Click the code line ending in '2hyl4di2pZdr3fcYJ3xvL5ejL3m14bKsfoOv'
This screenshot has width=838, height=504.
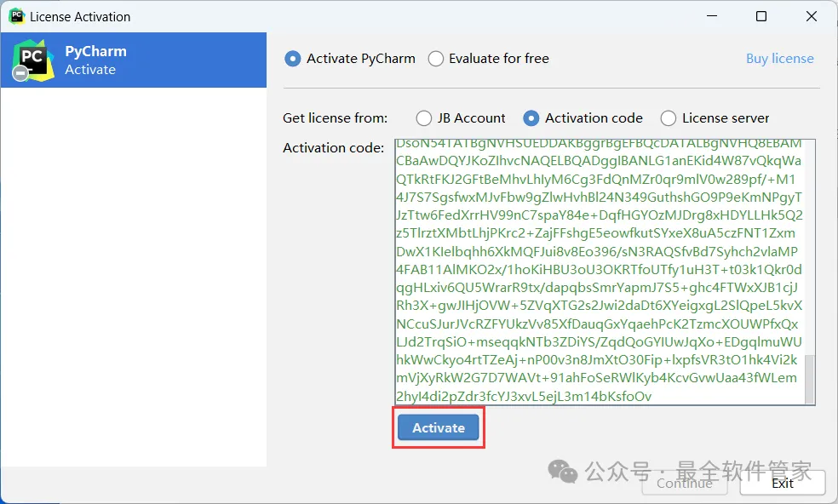coord(524,396)
